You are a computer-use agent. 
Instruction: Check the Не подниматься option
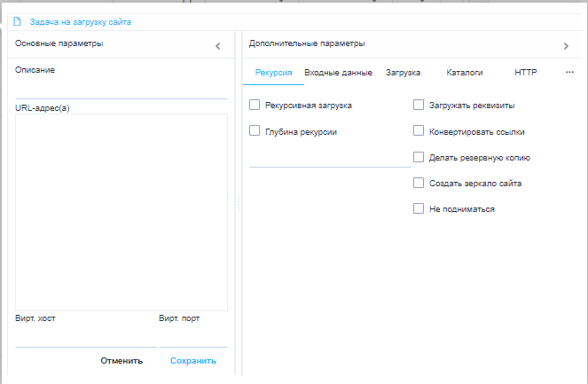[419, 209]
